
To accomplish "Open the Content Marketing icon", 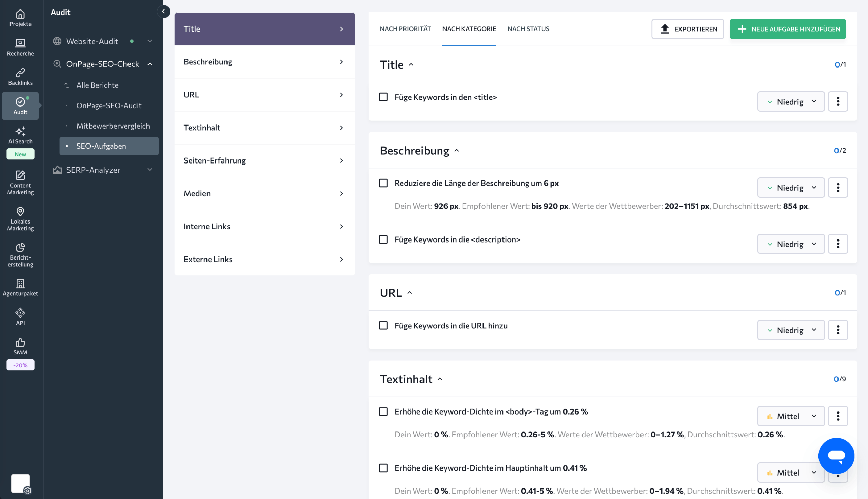I will click(x=20, y=175).
